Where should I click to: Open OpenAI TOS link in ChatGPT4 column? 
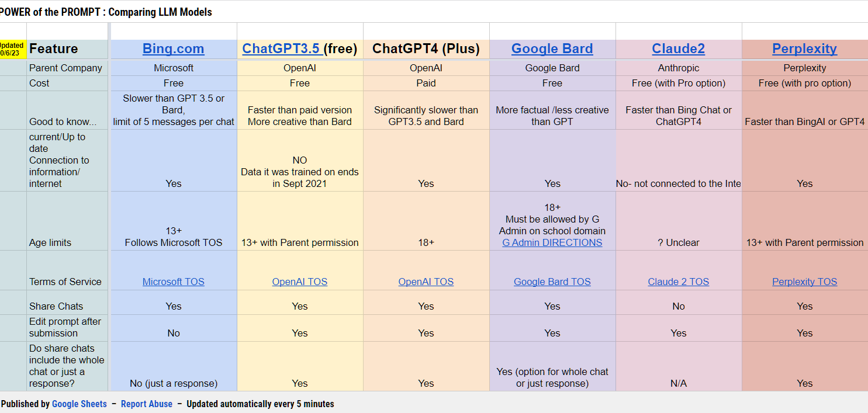pyautogui.click(x=426, y=282)
